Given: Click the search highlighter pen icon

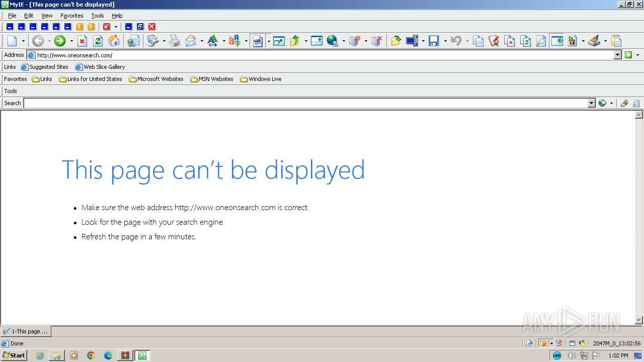Looking at the screenshot, I should tap(624, 103).
